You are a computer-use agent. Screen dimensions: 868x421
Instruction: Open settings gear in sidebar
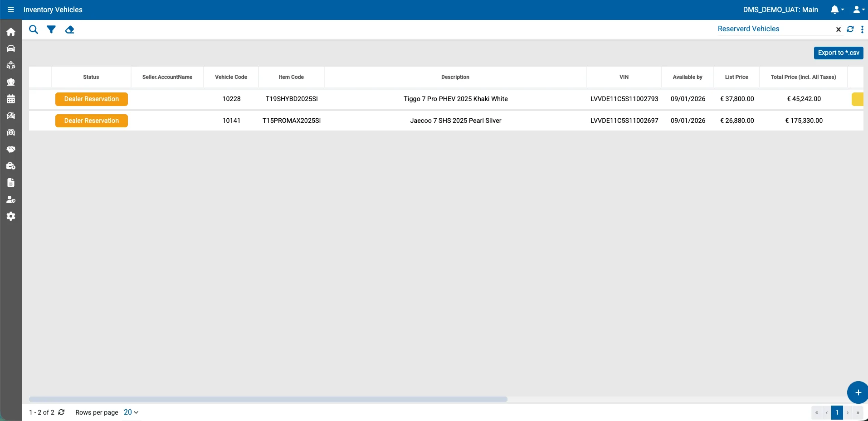pos(11,216)
